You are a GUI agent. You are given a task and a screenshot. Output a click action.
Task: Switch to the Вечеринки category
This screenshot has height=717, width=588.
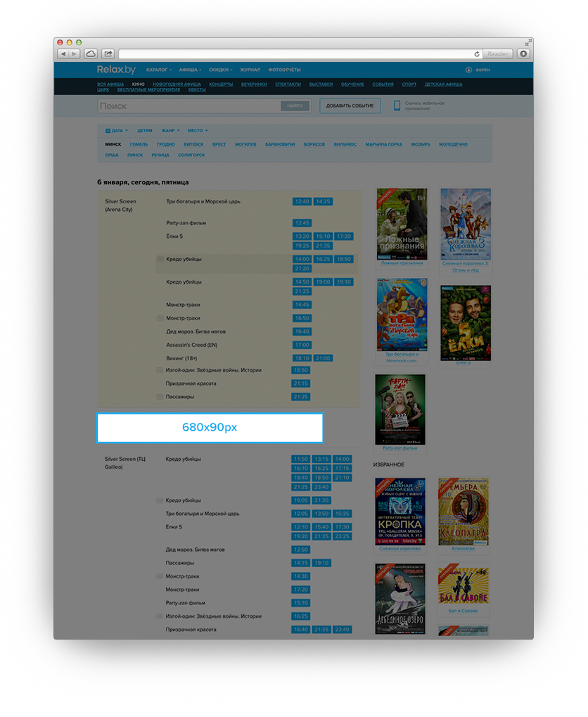254,84
